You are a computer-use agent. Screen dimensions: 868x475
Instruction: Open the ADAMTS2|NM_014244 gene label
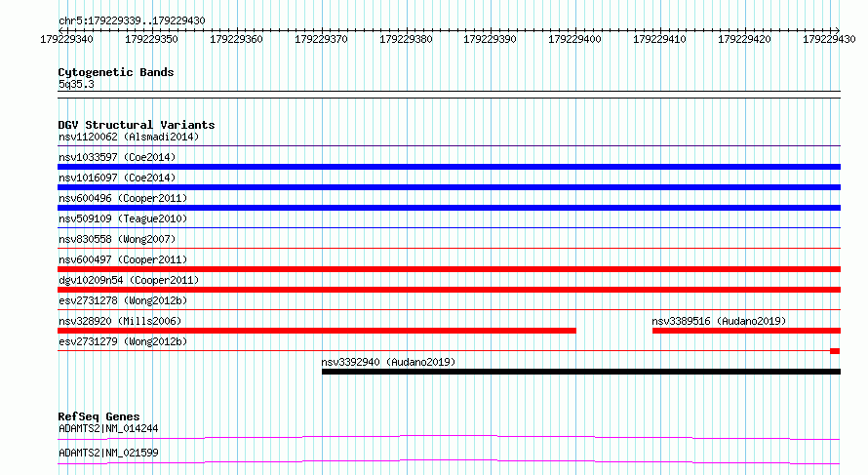pyautogui.click(x=108, y=428)
